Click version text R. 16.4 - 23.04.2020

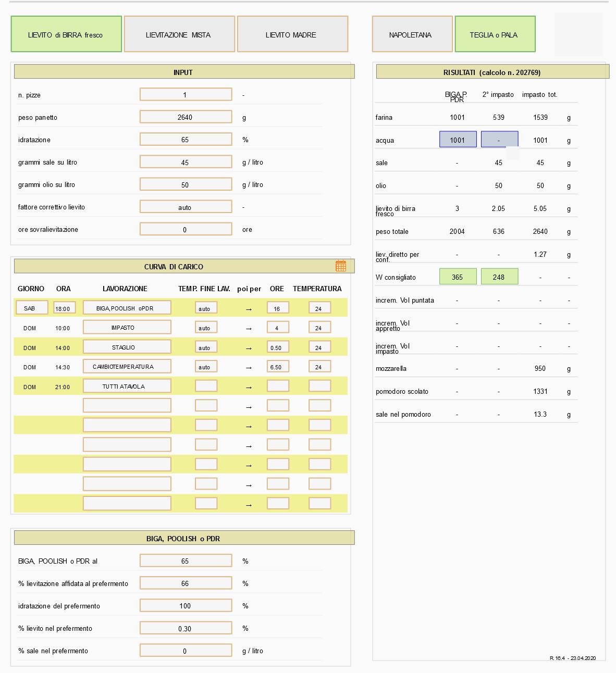573,658
